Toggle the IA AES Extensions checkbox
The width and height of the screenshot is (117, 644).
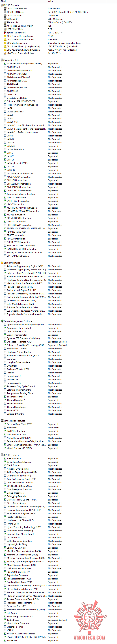pos(5,112)
